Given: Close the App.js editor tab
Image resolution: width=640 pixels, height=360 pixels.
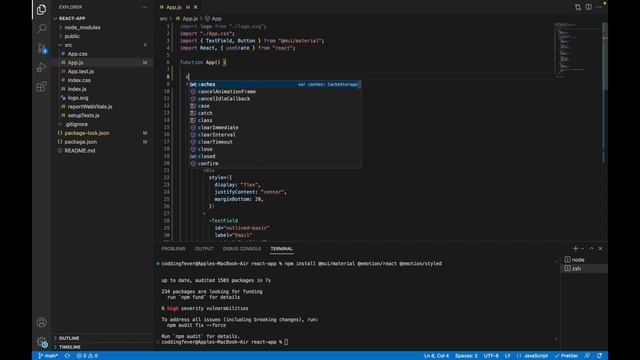Looking at the screenshot, I should 196,7.
